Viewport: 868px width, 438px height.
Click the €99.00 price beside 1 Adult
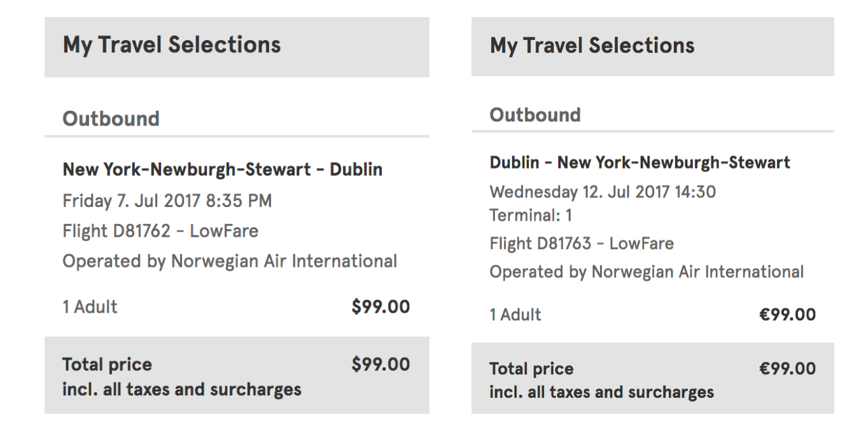[x=787, y=314]
